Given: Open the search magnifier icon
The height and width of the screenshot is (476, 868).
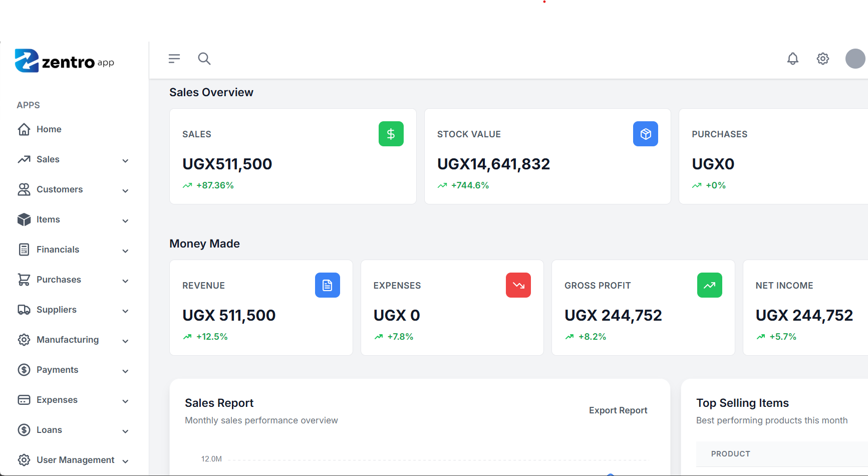Looking at the screenshot, I should [x=204, y=59].
